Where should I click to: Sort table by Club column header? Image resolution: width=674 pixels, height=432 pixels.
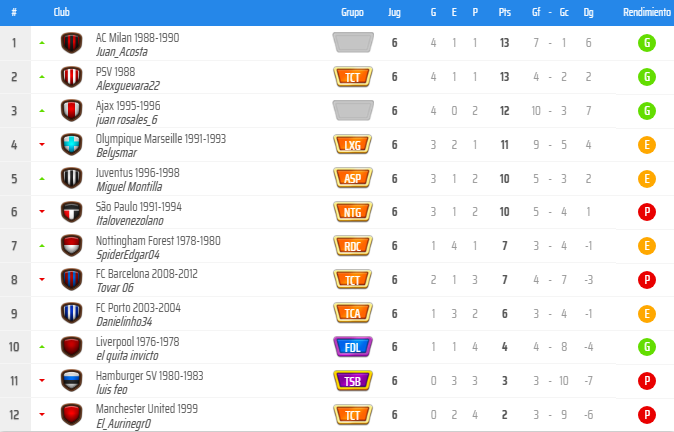pos(61,13)
